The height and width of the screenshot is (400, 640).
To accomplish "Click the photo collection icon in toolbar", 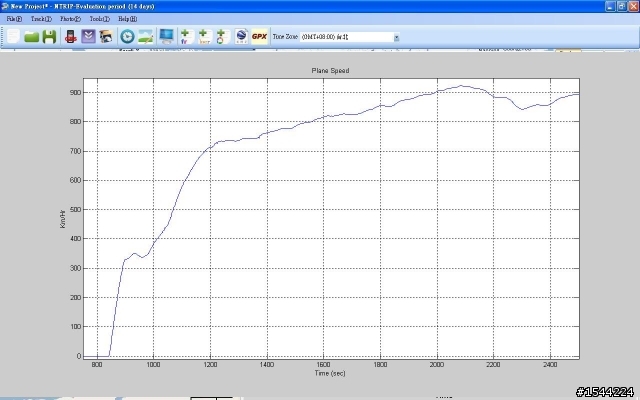I will pyautogui.click(x=106, y=37).
